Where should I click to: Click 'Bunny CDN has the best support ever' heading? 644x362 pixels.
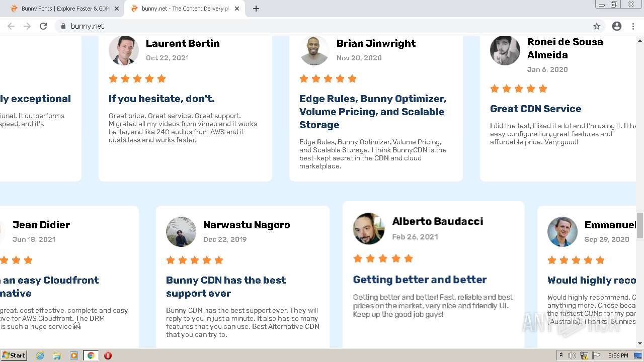point(226,287)
